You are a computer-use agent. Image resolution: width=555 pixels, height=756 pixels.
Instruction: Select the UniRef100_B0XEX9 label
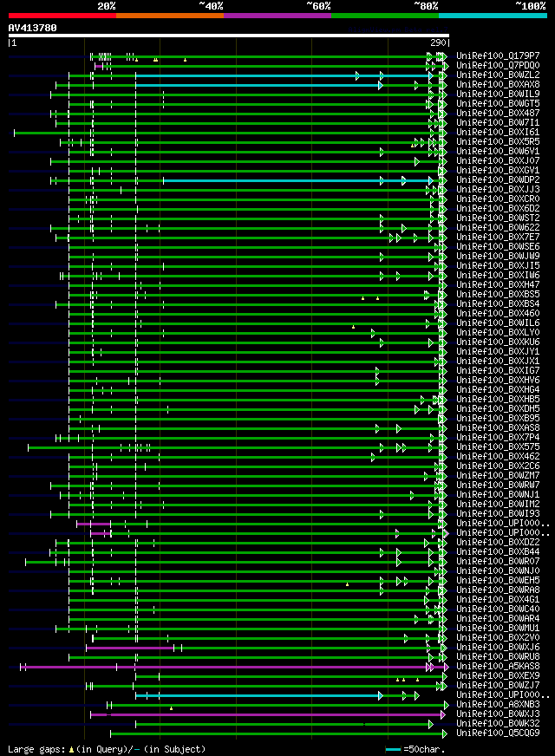coord(498,676)
